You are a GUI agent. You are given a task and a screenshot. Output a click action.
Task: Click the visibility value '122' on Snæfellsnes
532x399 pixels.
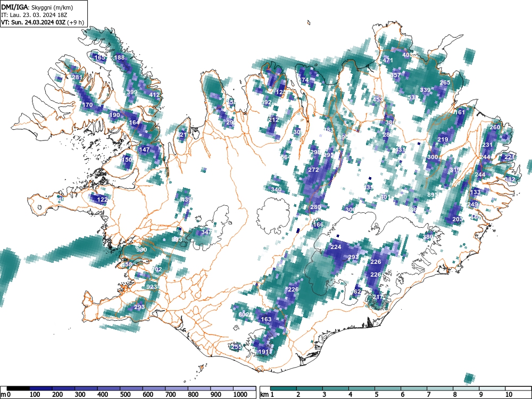point(102,199)
